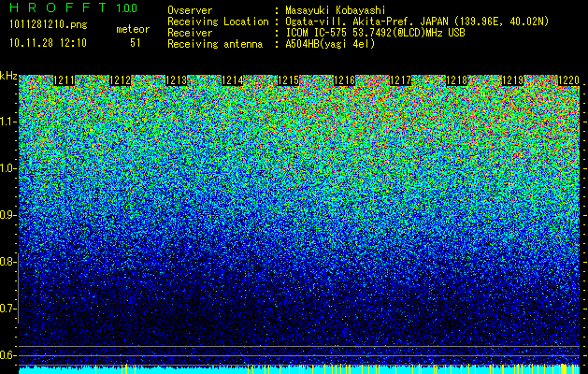The image size is (588, 374).
Task: Click the 'Ovserver' field label
Action: point(190,10)
